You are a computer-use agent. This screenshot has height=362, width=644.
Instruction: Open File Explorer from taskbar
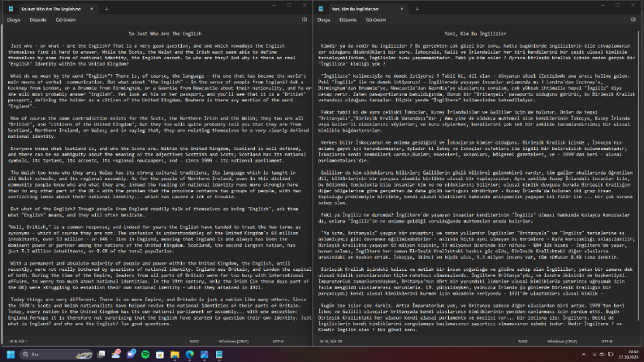[175, 354]
